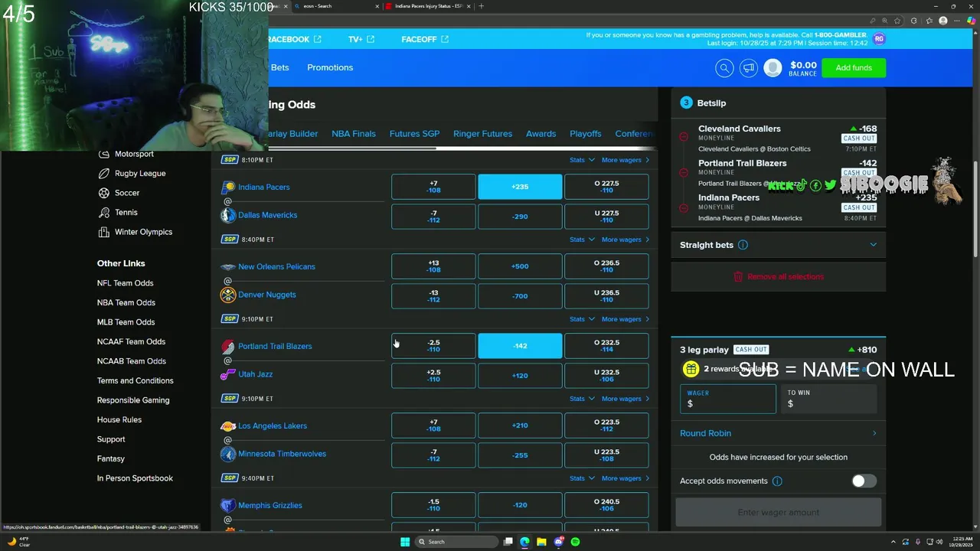Screen dimensions: 980x551
Task: Open Discord from the taskbar
Action: pyautogui.click(x=558, y=542)
